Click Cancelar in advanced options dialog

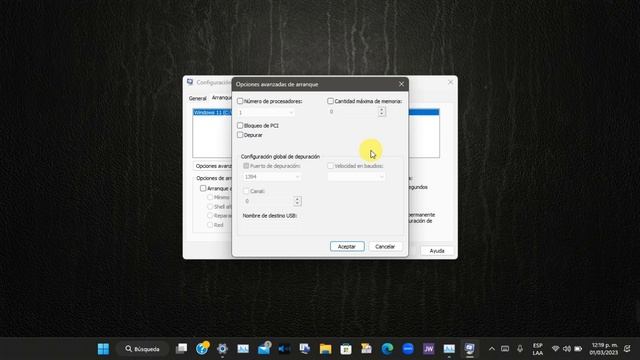click(385, 247)
